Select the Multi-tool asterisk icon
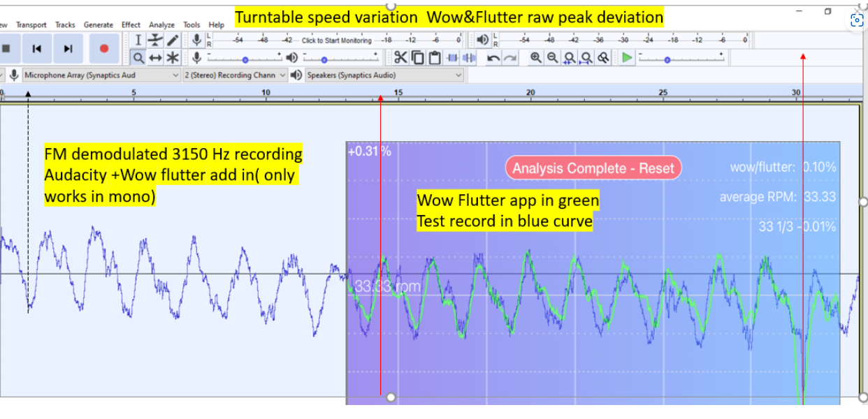868x419 pixels. pyautogui.click(x=172, y=57)
